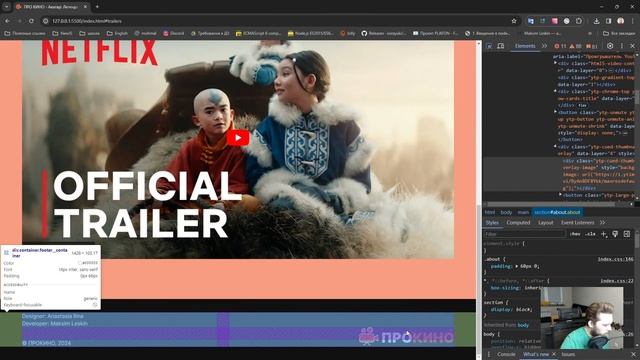Click the address bar URL
This screenshot has height=360, width=640.
(87, 21)
